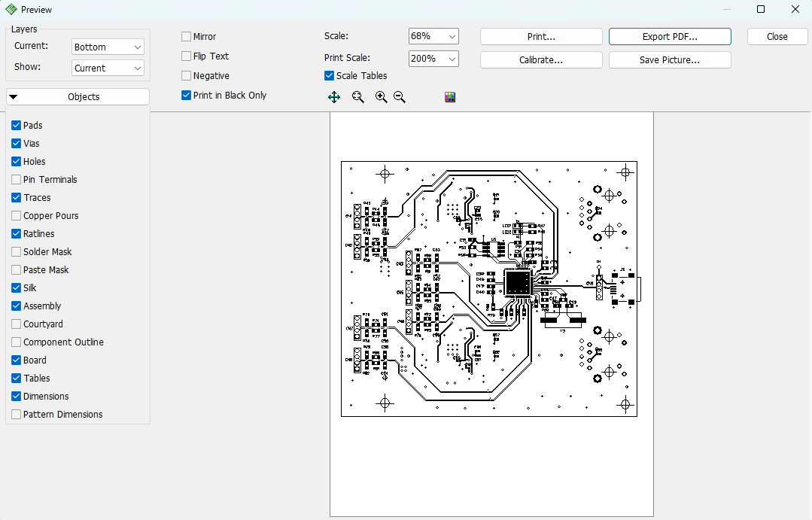Click the "Layers" group title
Screen dimensions: 812x520
click(x=24, y=29)
